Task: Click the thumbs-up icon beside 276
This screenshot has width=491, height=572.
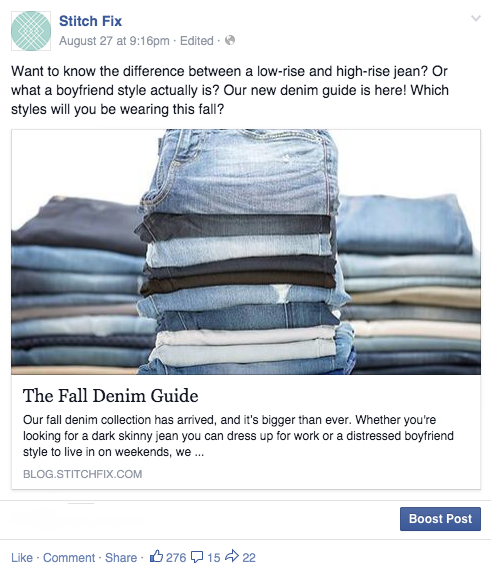Action: coord(156,556)
